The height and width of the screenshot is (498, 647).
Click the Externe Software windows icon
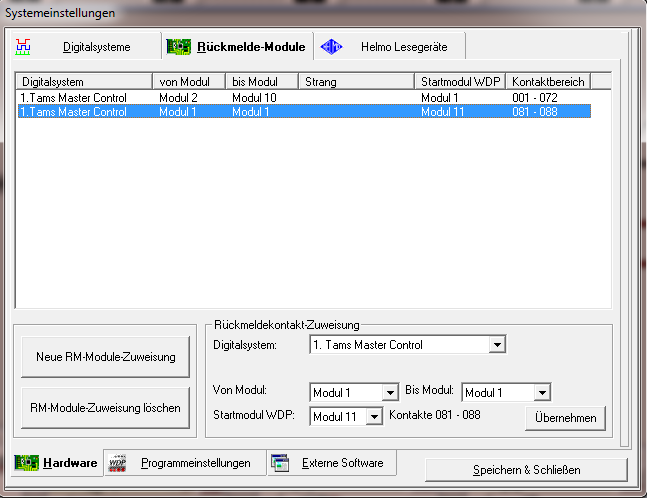coord(280,463)
